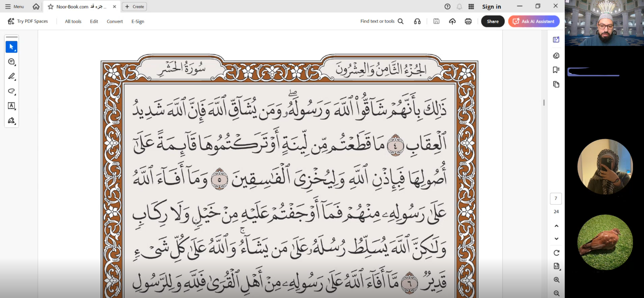
Task: Click the zoom in magnifier
Action: pos(556,280)
